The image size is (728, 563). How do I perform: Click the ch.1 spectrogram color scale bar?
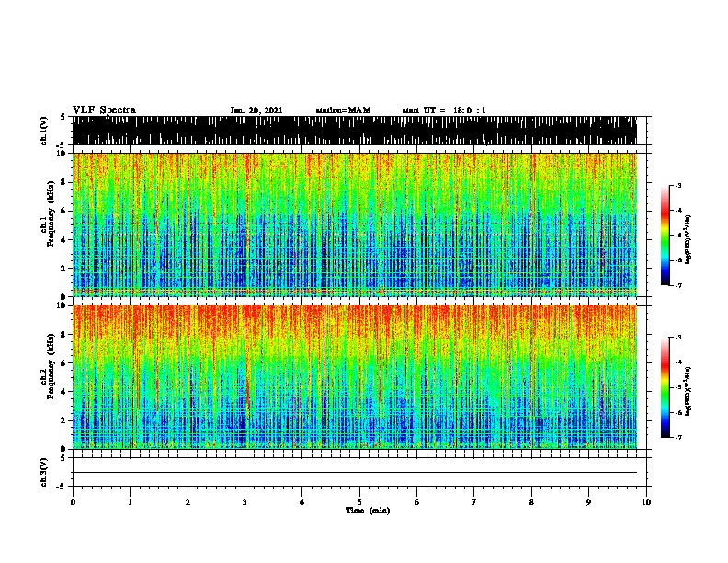pos(665,236)
